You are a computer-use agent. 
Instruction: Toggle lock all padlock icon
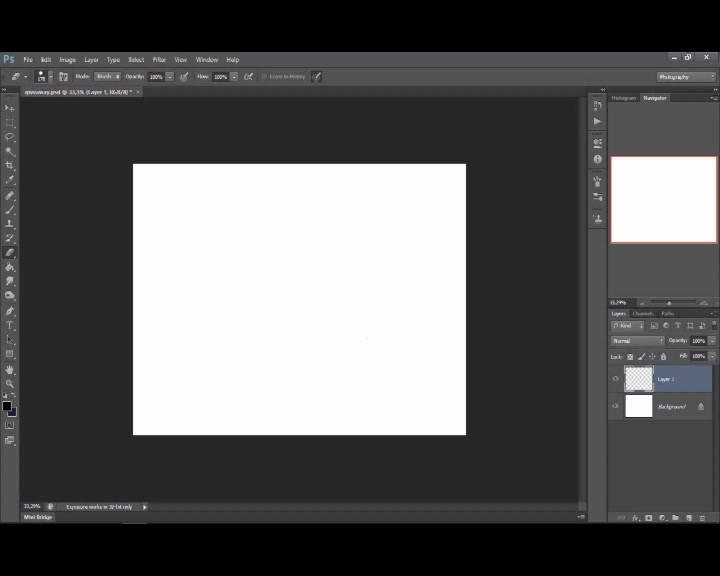point(663,356)
